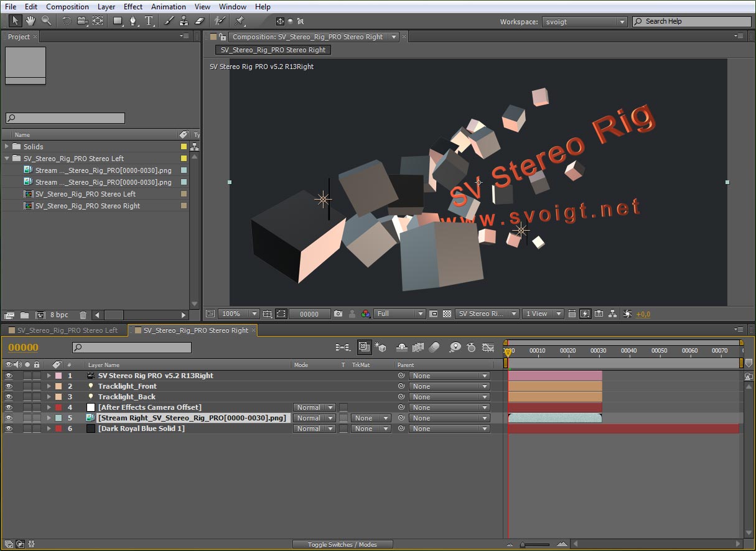The height and width of the screenshot is (551, 756).
Task: Open the 1 View layout dropdown
Action: [543, 314]
